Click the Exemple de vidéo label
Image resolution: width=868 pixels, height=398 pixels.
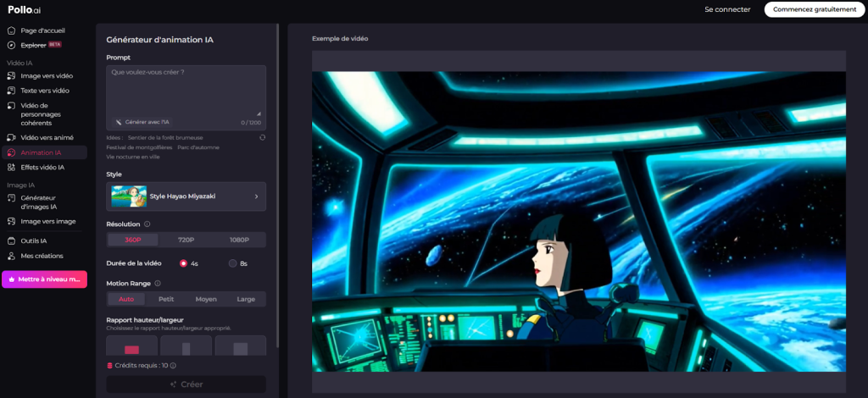(340, 39)
